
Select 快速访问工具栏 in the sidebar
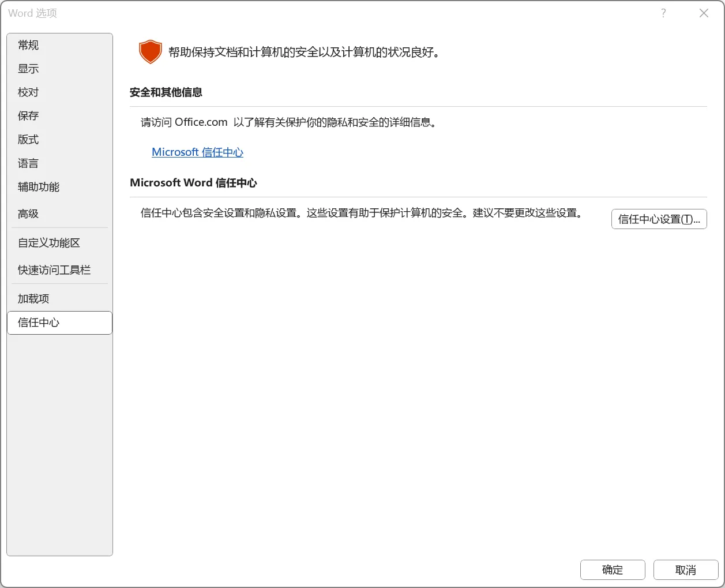(53, 269)
